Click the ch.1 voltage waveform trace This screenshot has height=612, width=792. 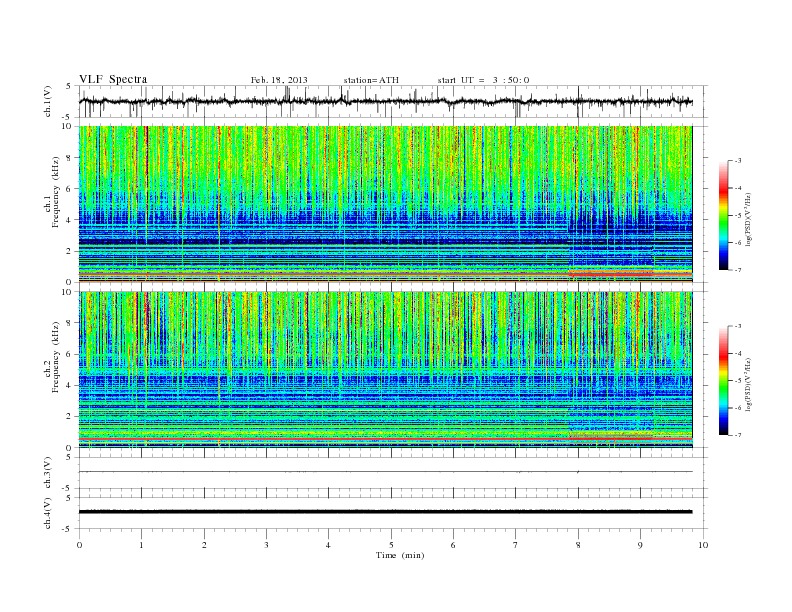(385, 101)
